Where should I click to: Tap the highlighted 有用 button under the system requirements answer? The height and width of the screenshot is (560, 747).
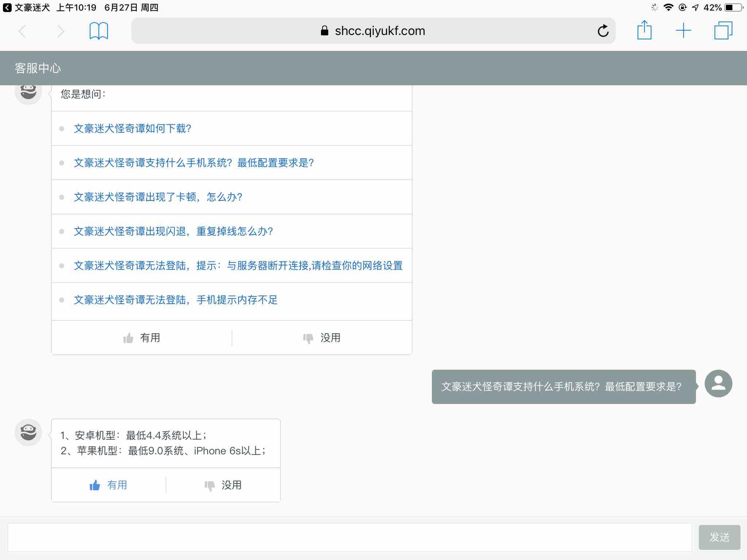(108, 485)
